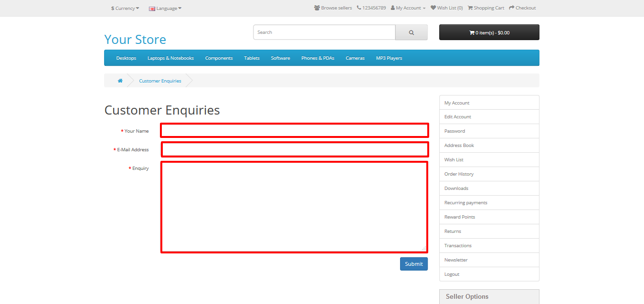Image resolution: width=644 pixels, height=304 pixels.
Task: Open Address Book in sidebar
Action: 489,146
